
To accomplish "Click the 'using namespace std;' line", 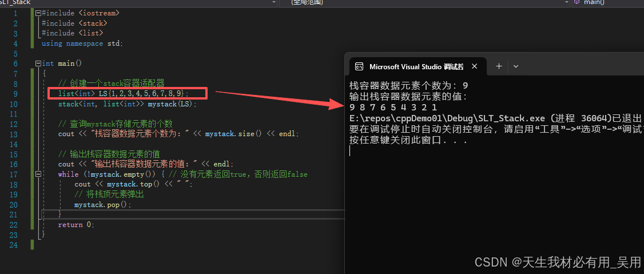I will point(82,43).
